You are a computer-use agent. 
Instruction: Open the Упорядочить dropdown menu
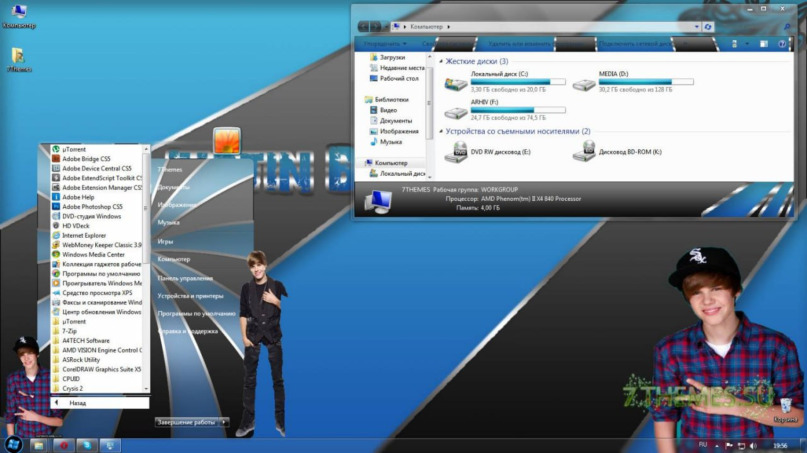coord(385,44)
